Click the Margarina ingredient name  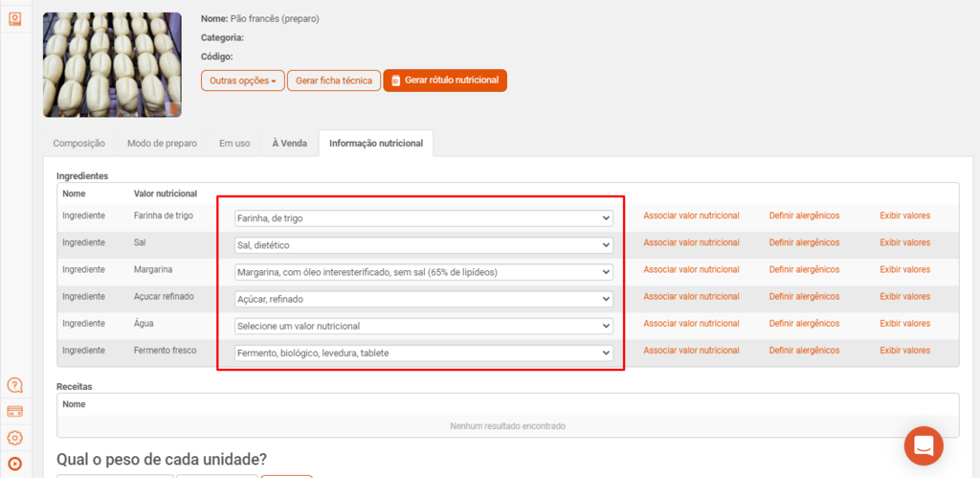pyautogui.click(x=153, y=269)
